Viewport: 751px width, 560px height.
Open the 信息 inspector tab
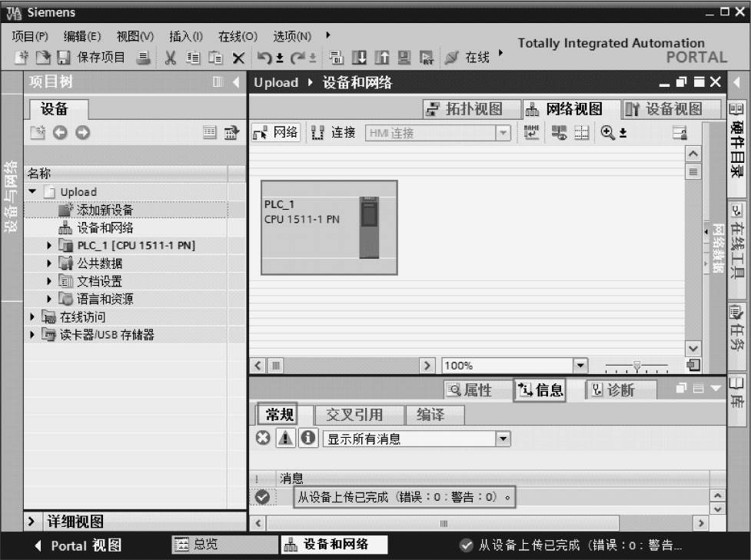pyautogui.click(x=540, y=390)
